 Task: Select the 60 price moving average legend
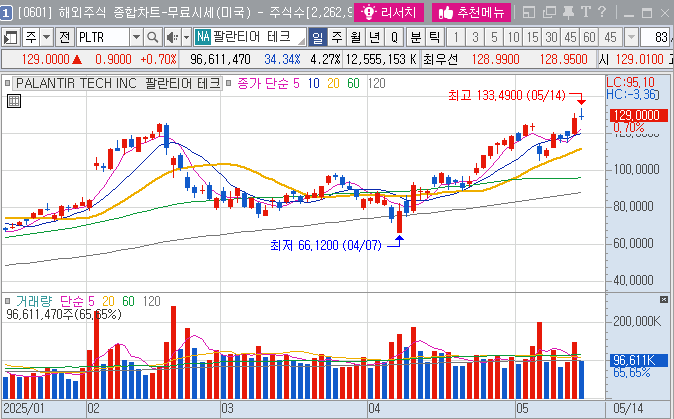point(353,83)
